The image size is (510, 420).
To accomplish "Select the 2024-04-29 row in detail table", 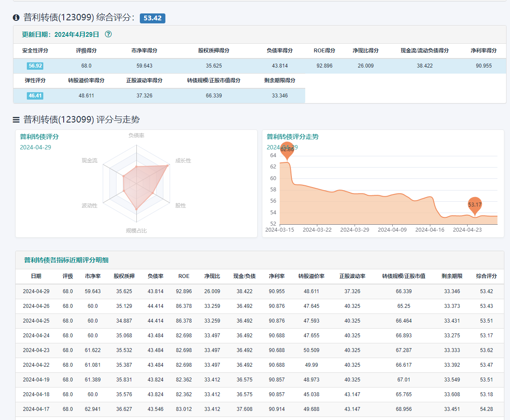I will [36, 291].
